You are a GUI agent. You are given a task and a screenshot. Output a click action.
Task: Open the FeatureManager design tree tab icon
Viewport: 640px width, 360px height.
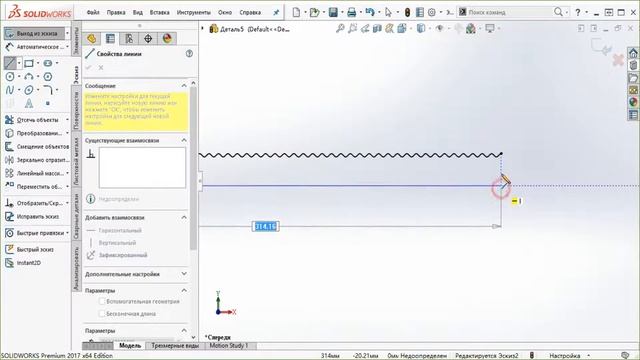click(x=91, y=39)
